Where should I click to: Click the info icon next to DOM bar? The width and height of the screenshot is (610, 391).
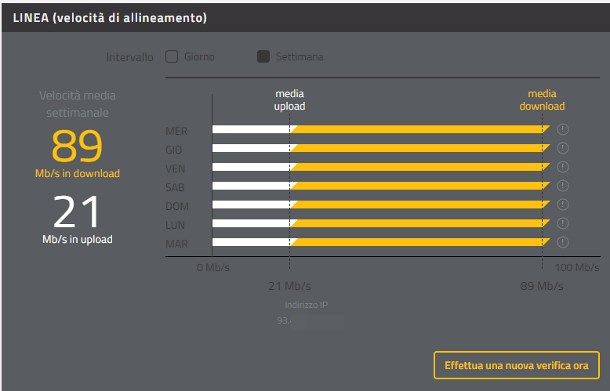(563, 204)
